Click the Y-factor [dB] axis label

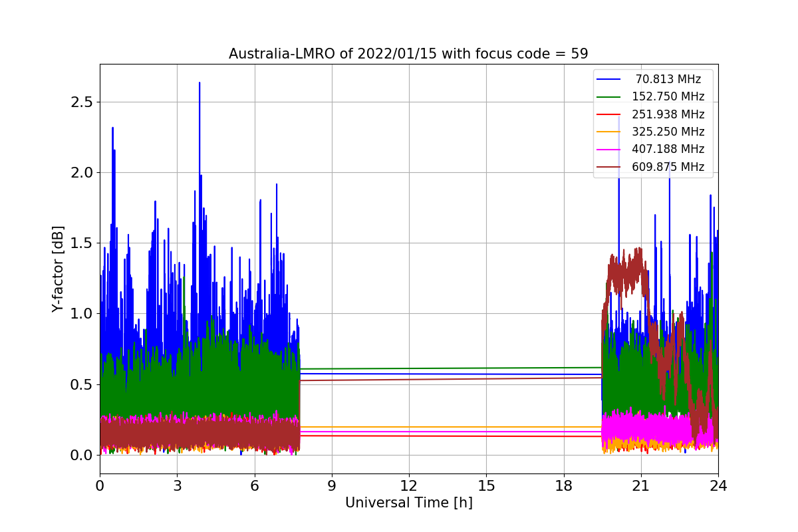click(59, 269)
